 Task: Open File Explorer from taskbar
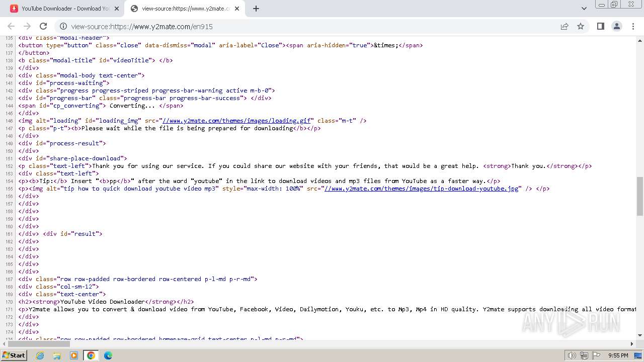tap(57, 355)
